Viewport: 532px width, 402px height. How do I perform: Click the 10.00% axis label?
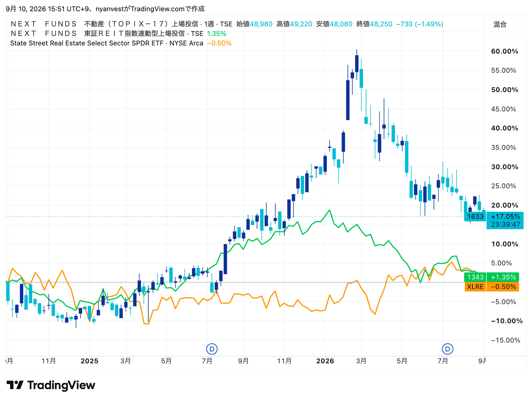(504, 244)
